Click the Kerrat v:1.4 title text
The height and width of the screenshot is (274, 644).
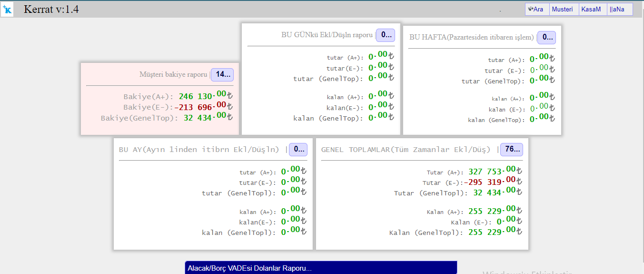51,9
